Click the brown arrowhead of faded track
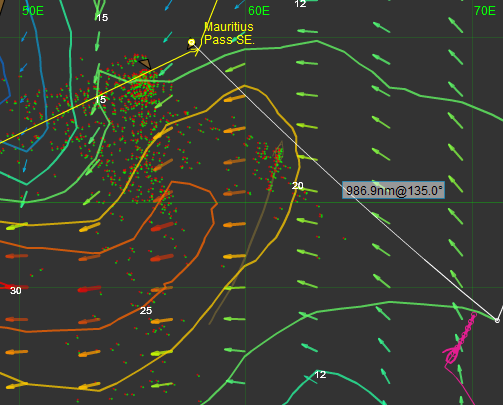The image size is (503, 405). (279, 148)
